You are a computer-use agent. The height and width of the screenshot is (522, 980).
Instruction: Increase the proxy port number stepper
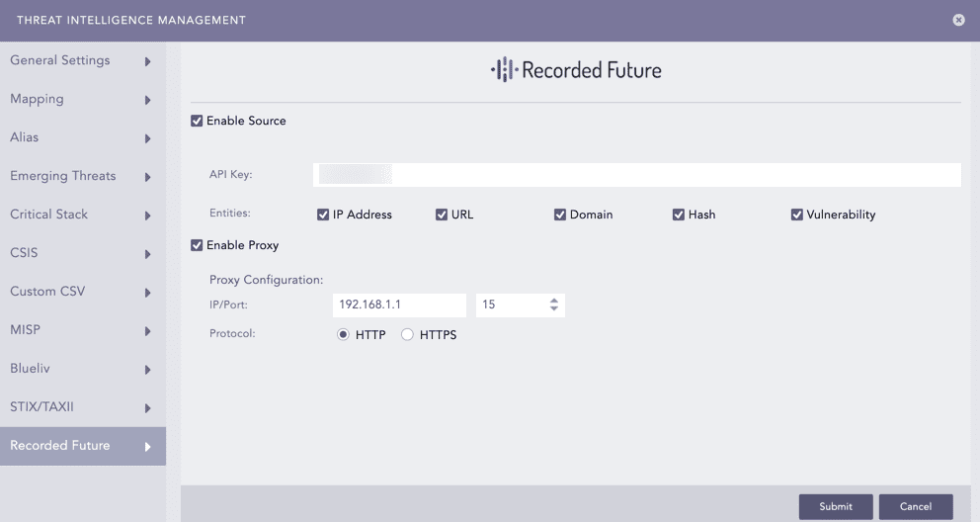pyautogui.click(x=554, y=302)
